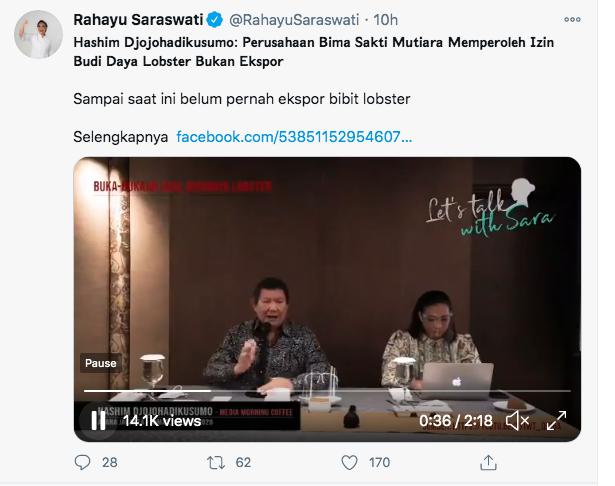
Task: Open Rahayu Saraswati's profile avatar
Action: tap(38, 34)
